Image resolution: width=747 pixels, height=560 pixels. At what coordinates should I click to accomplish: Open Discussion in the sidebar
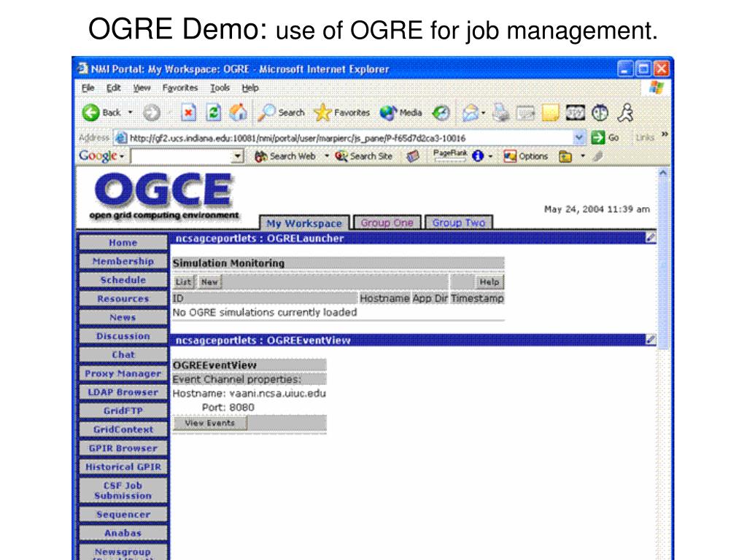tap(123, 335)
